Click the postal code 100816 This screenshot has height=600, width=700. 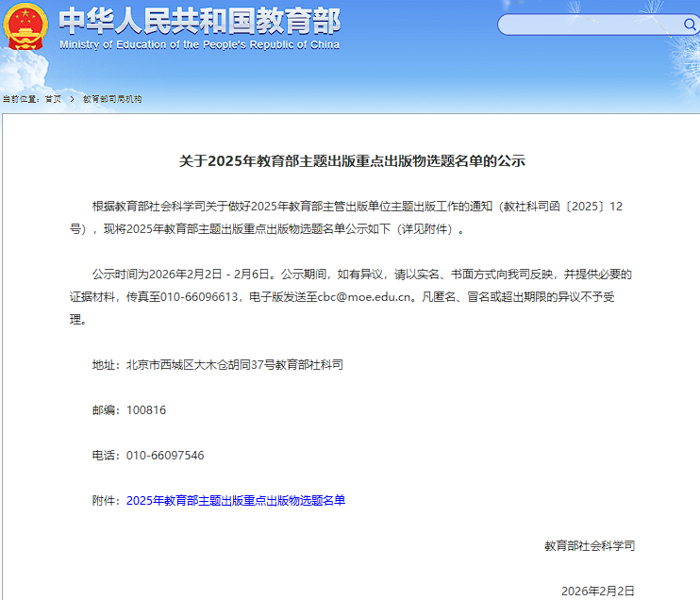[146, 409]
